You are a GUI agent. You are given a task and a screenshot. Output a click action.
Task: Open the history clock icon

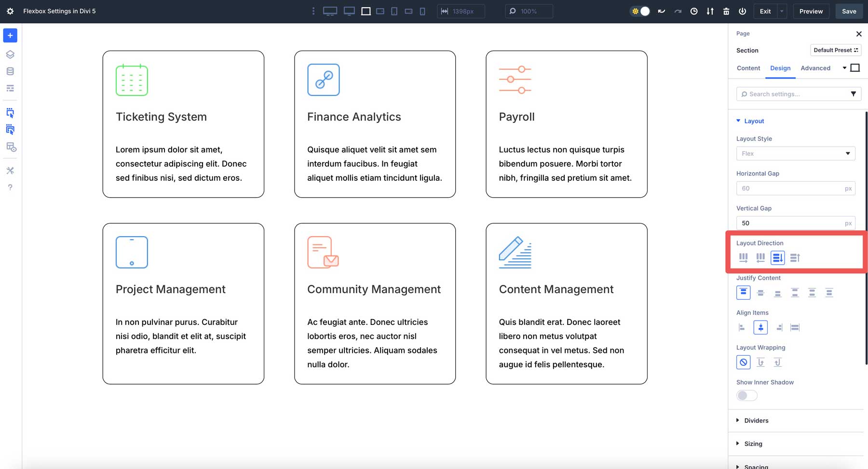[694, 11]
